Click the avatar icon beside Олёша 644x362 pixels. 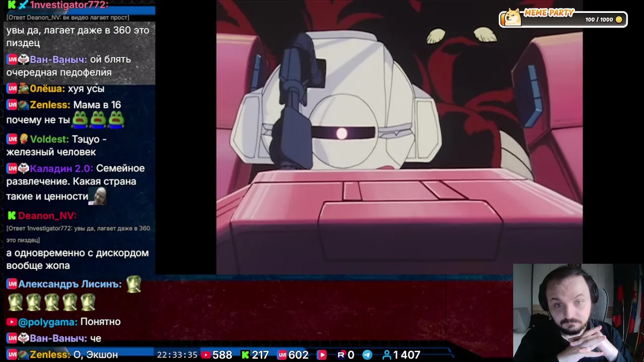pos(23,88)
